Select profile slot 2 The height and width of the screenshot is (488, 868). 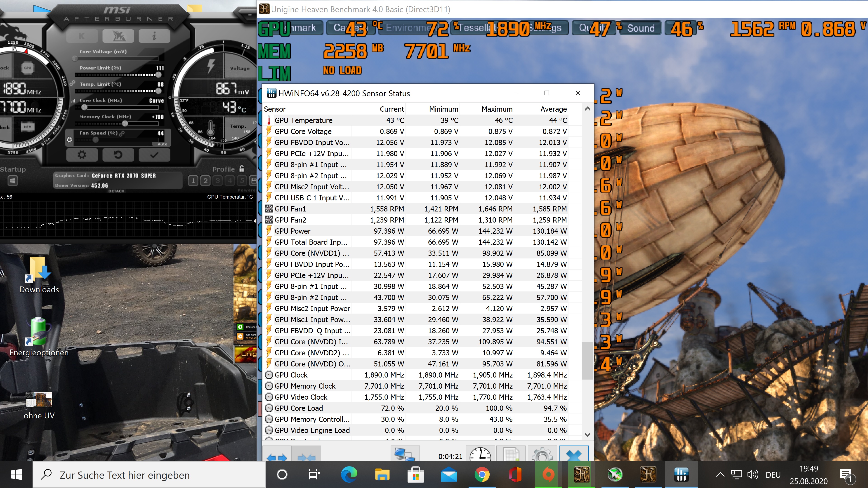pos(205,181)
